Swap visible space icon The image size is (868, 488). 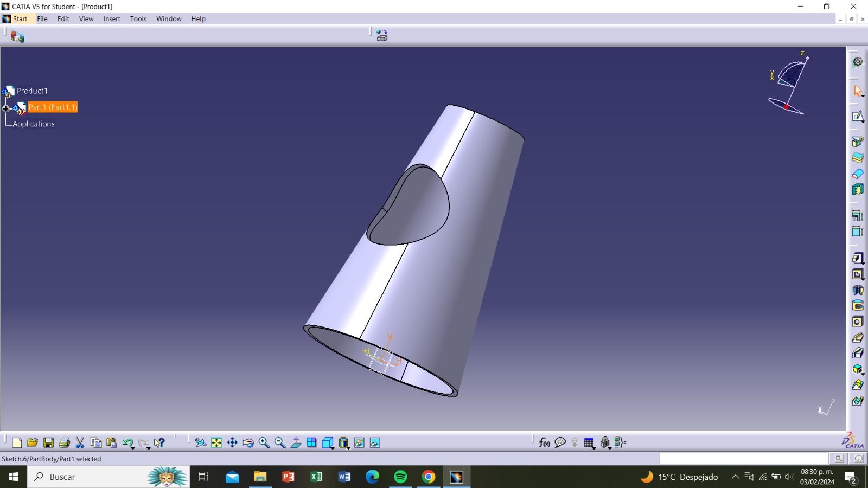point(375,443)
